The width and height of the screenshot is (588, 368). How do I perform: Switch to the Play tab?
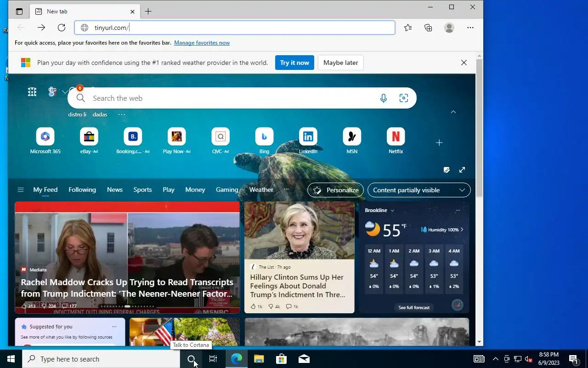[x=169, y=190]
